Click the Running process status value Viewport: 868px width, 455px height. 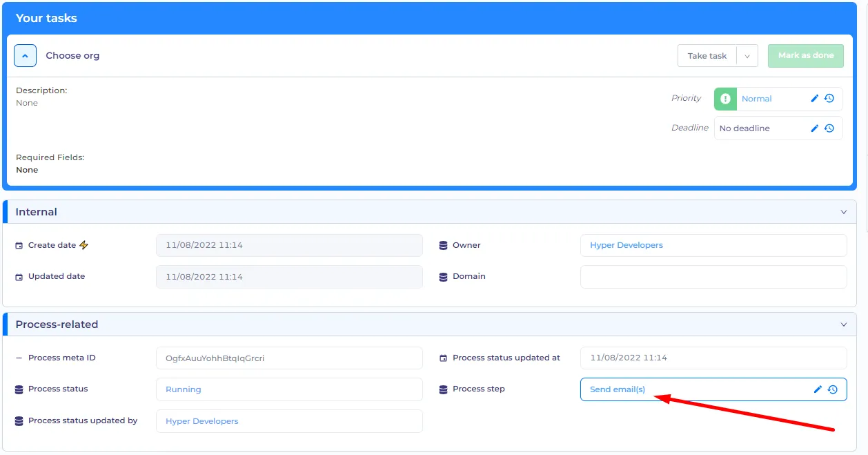(184, 389)
